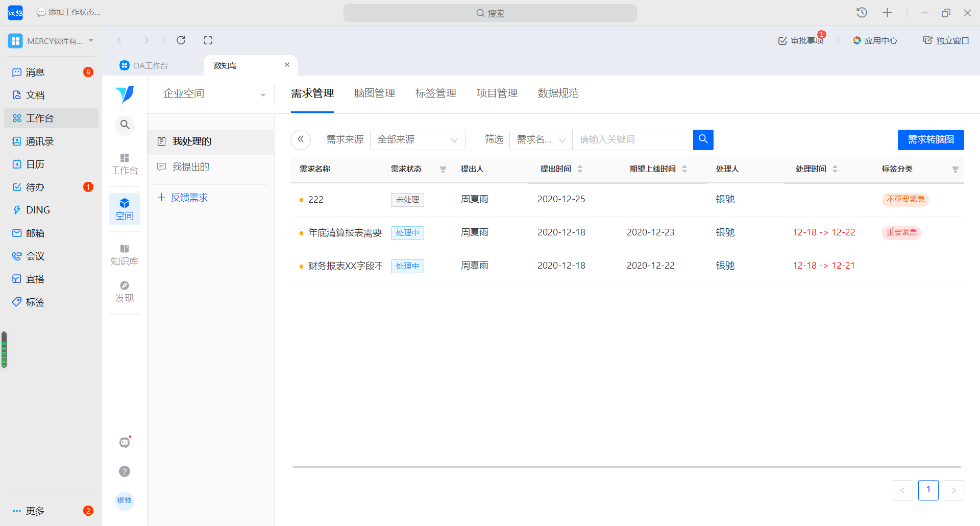Collapse the side panel with double-chevron

pos(301,139)
